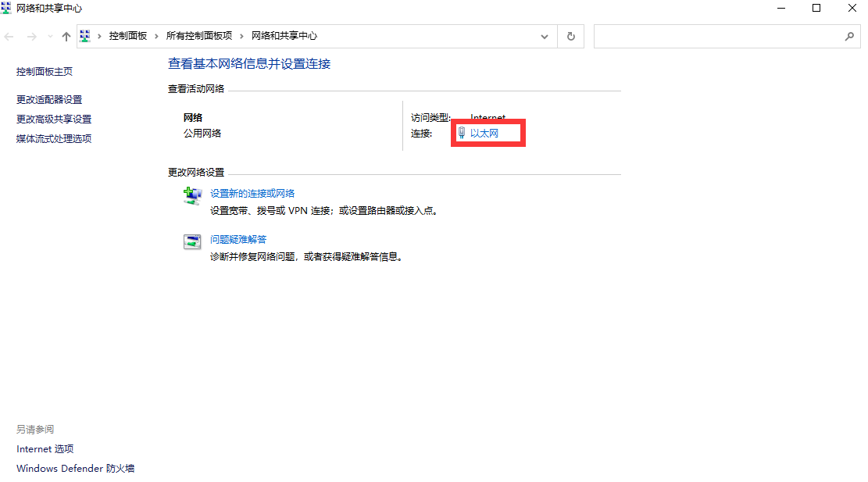Expand the breadcrumb arrow after 所有控制面板项
Image resolution: width=868 pixels, height=482 pixels.
pos(239,35)
